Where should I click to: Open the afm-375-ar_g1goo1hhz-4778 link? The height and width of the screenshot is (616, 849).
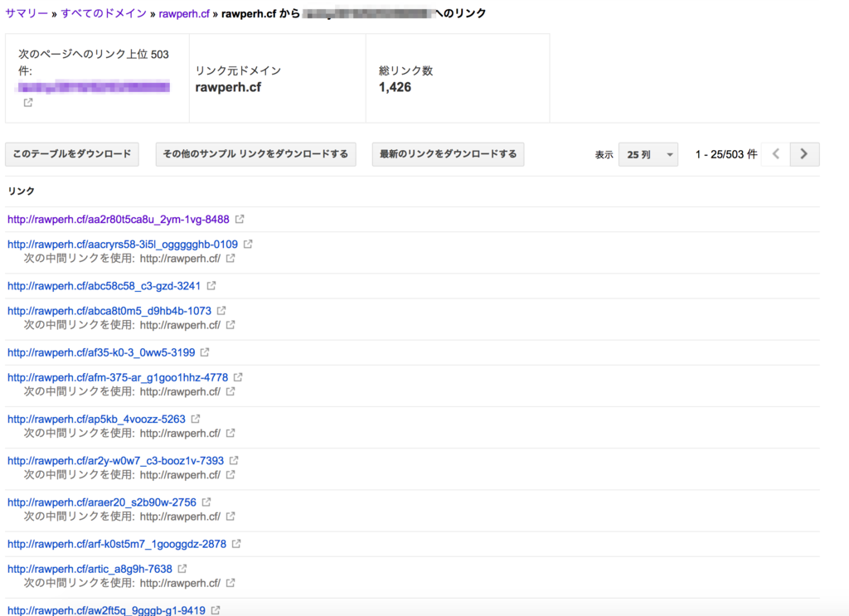(x=118, y=377)
